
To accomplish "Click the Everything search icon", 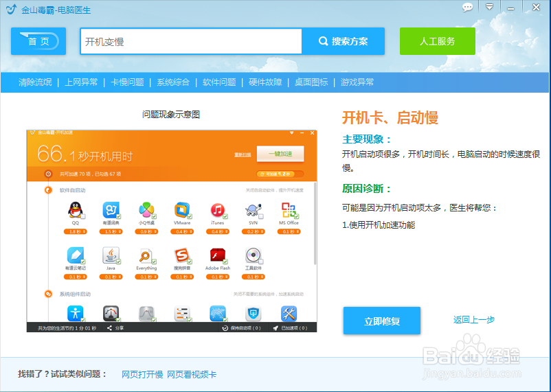I will [x=146, y=255].
